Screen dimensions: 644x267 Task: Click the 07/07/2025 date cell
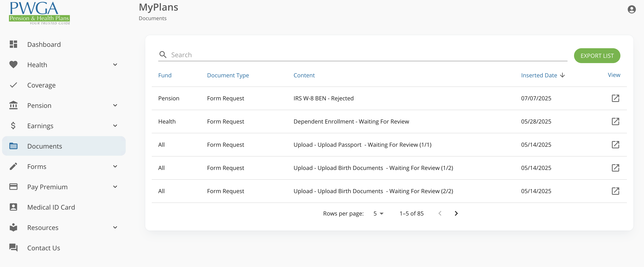pyautogui.click(x=536, y=98)
